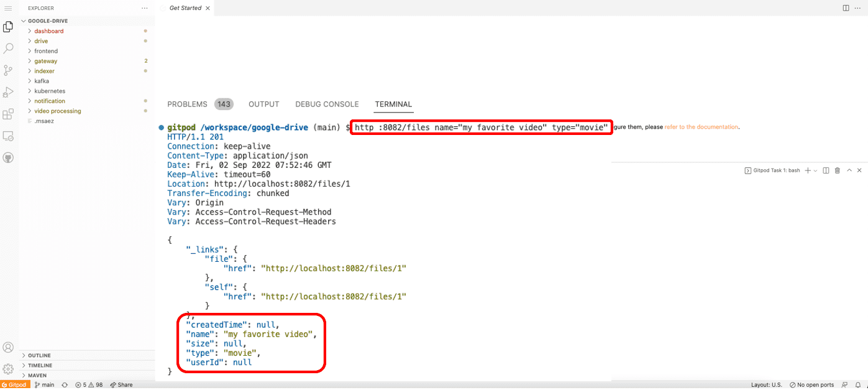Screen dimensions: 868x390
Task: Click the 143 problems count badge
Action: 224,104
